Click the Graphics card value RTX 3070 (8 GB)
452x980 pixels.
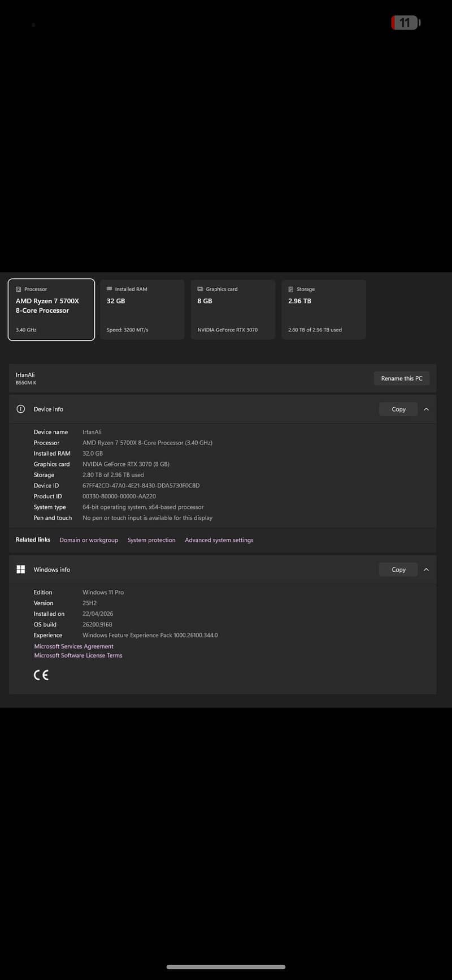click(x=126, y=464)
